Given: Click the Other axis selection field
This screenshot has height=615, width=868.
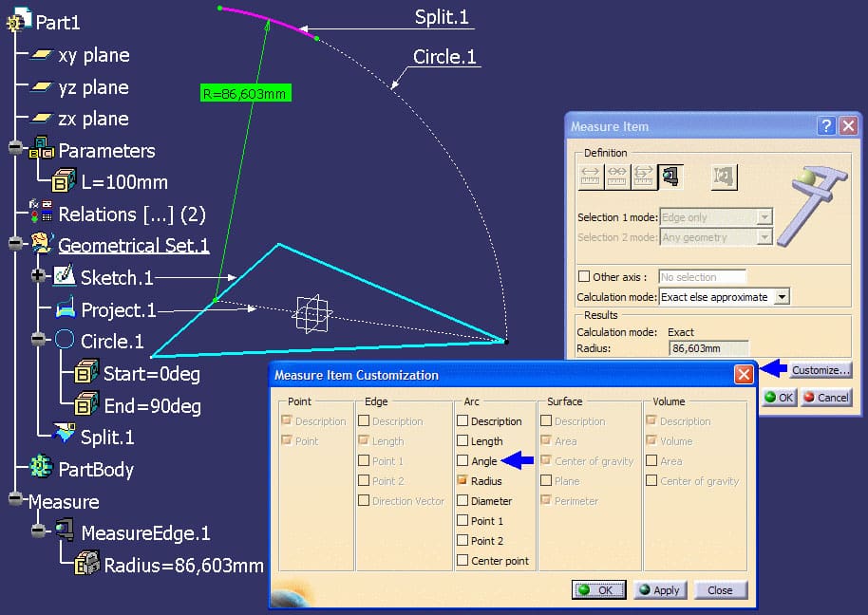Looking at the screenshot, I should pyautogui.click(x=702, y=276).
